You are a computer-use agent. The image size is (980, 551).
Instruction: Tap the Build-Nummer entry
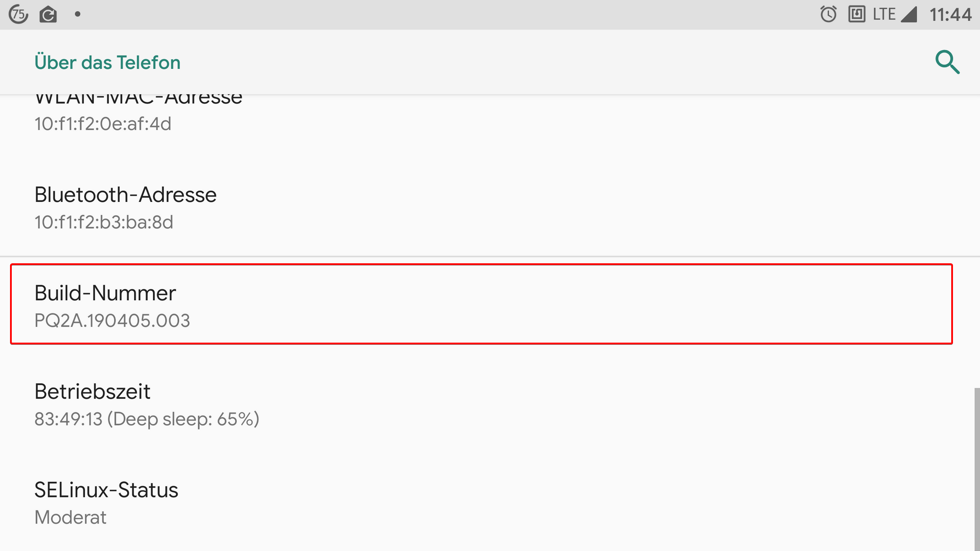(x=481, y=304)
